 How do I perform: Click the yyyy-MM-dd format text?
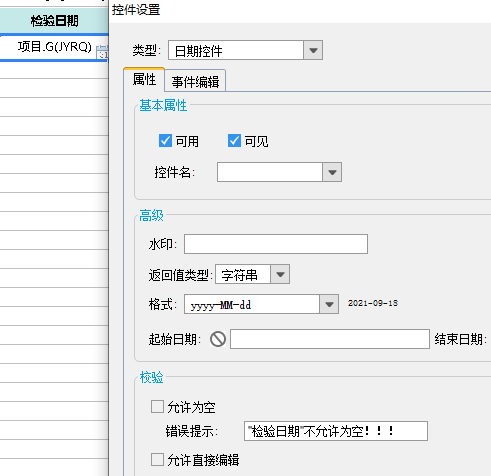(221, 305)
